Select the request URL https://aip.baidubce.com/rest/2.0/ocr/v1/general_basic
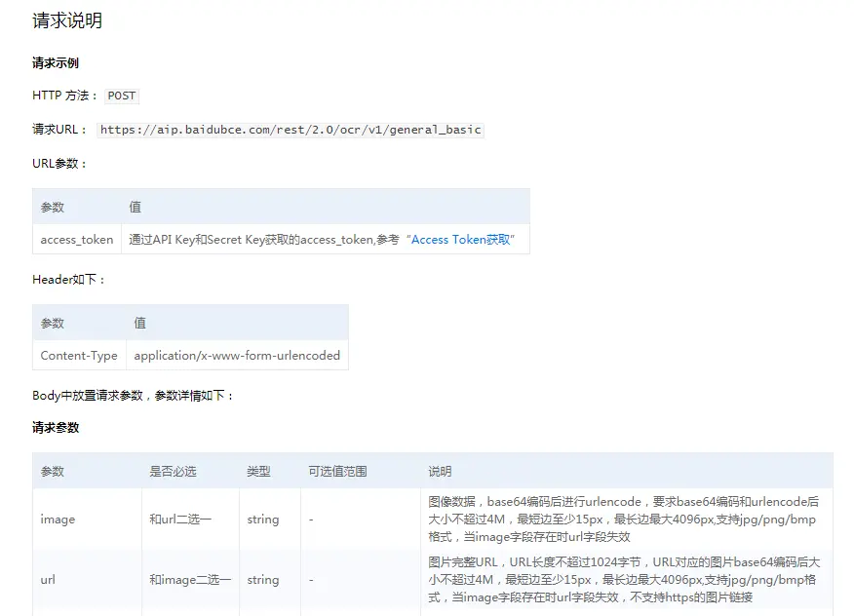 (291, 130)
